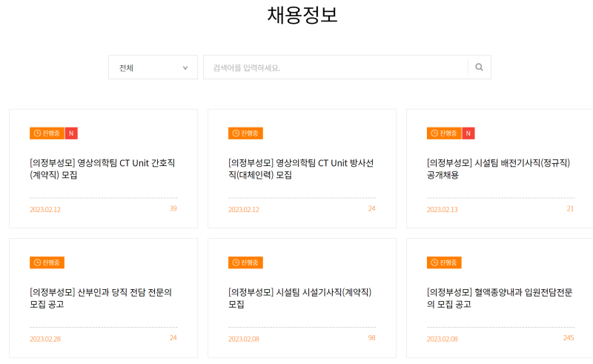The width and height of the screenshot is (593, 364).
Task: Focus the 검색어를 입력하세요 search field
Action: 335,67
